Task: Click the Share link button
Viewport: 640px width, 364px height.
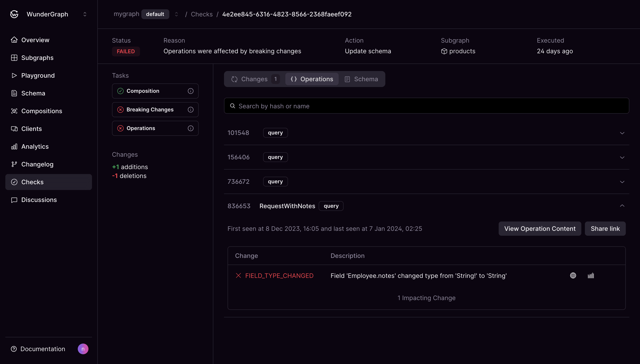Action: click(605, 229)
